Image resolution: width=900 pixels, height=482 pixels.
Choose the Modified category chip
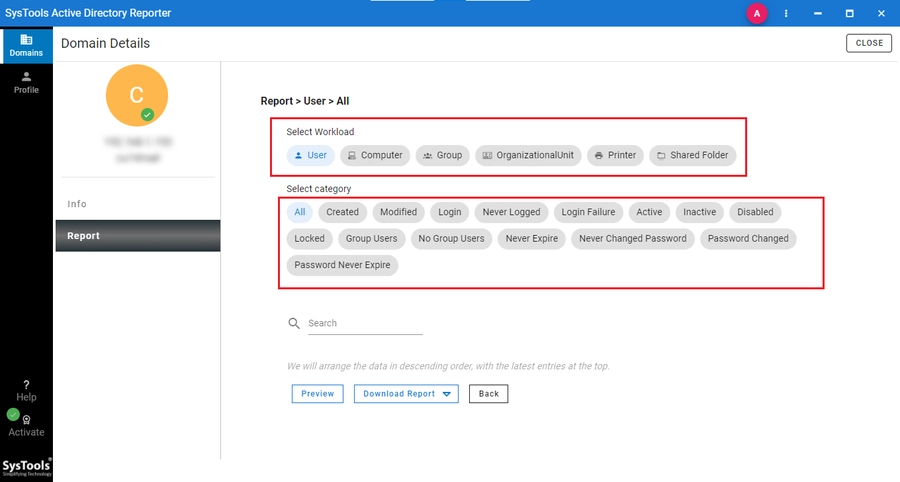pos(398,212)
